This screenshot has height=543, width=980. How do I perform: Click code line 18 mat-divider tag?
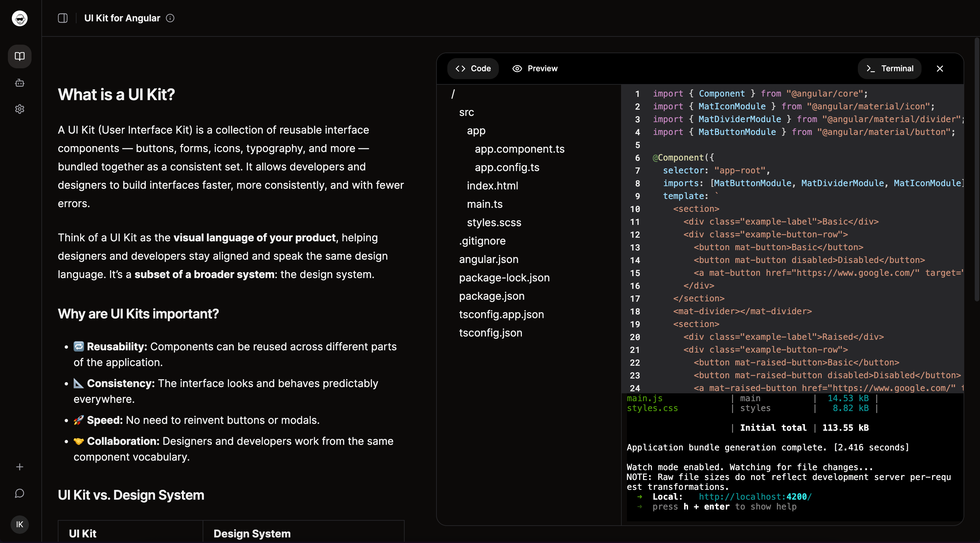point(742,312)
